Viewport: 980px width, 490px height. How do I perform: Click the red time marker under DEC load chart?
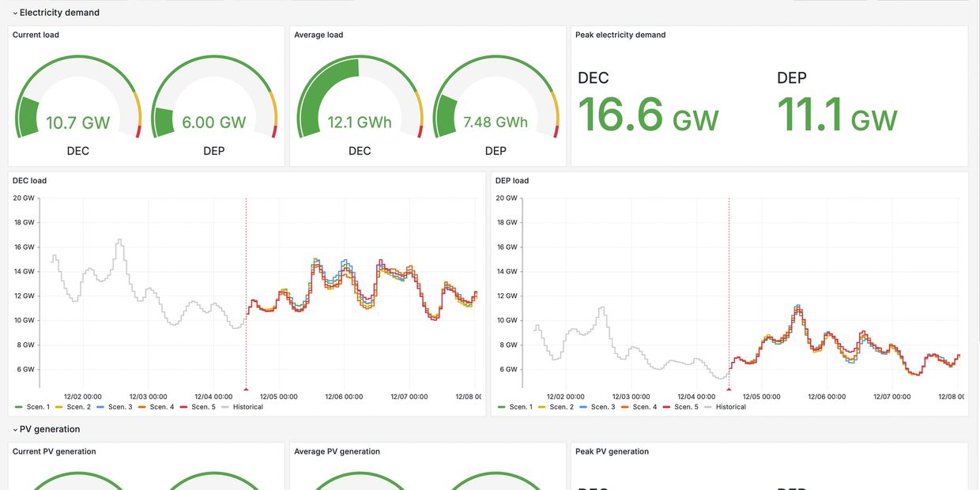tap(246, 389)
